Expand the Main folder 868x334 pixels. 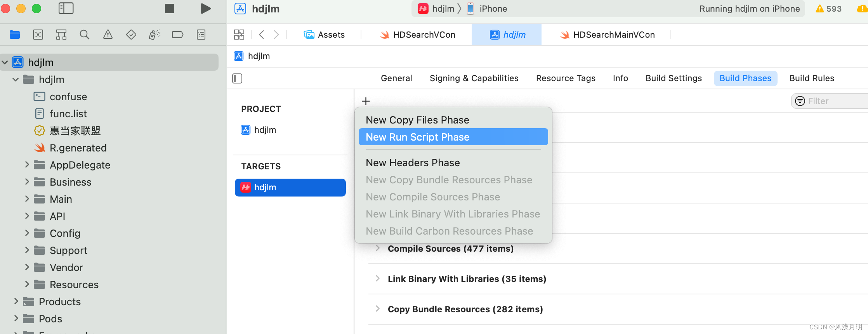[27, 199]
